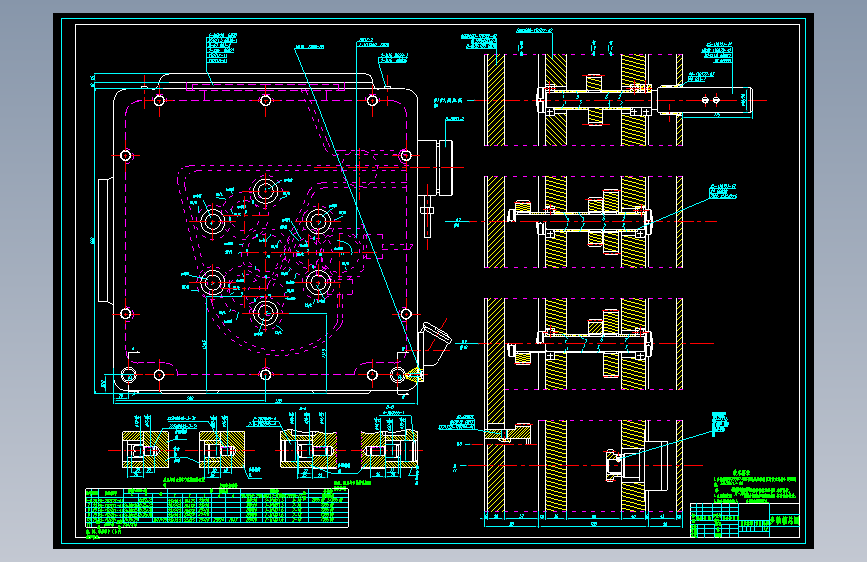The image size is (867, 562).
Task: Select the gear parameter table below the housing
Action: (x=217, y=508)
